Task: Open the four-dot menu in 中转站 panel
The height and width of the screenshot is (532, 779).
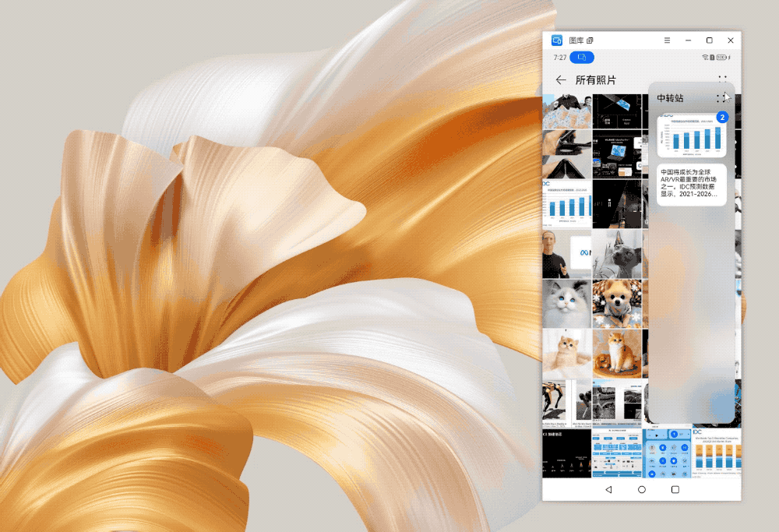Action: [721, 98]
